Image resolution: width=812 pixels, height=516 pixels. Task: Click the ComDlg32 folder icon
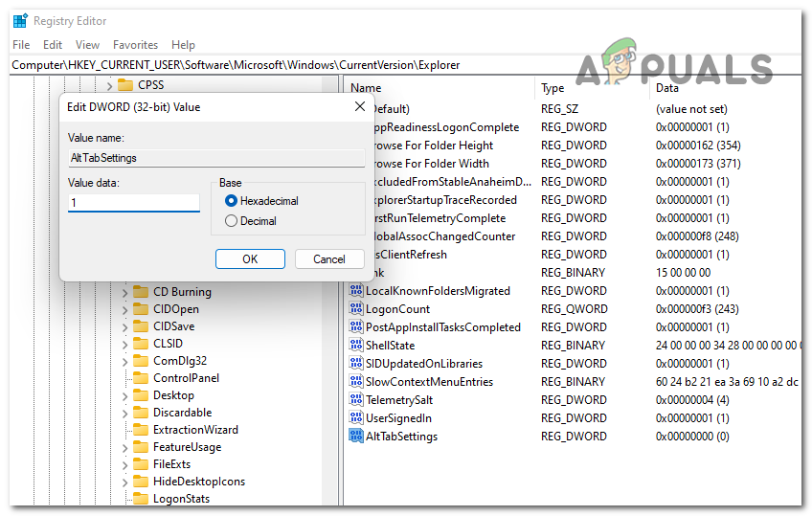141,361
